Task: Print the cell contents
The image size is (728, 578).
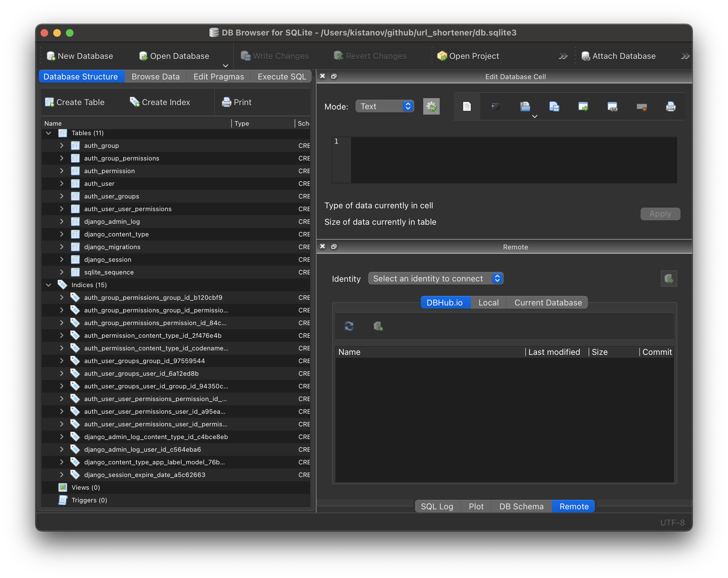Action: coord(671,106)
